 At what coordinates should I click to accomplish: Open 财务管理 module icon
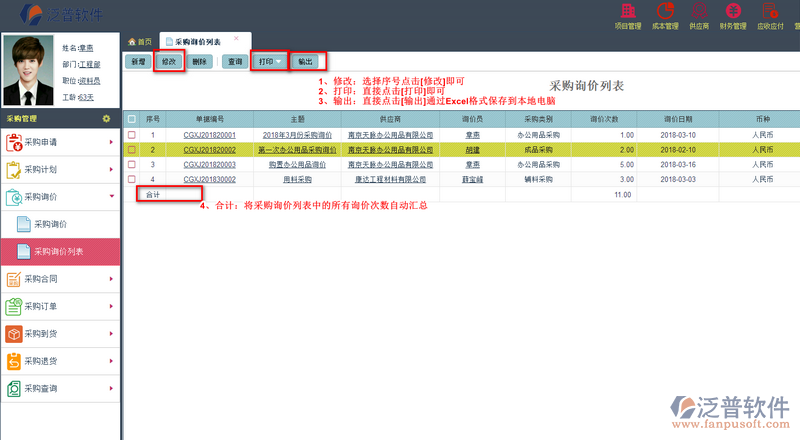(733, 11)
